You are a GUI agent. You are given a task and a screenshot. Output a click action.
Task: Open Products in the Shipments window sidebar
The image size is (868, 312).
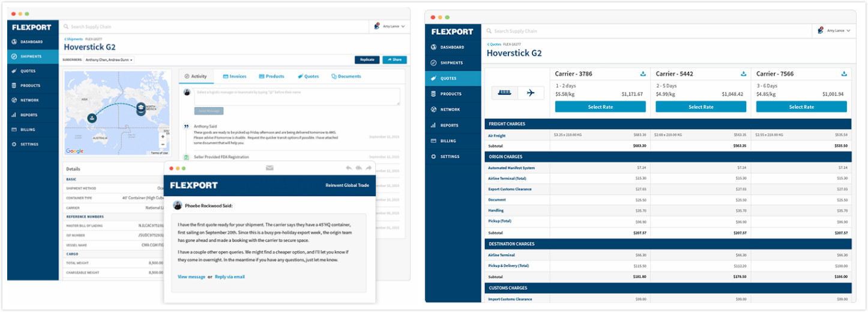tap(33, 86)
